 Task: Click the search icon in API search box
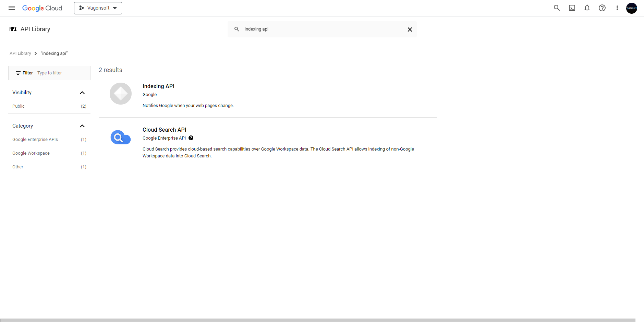(237, 29)
